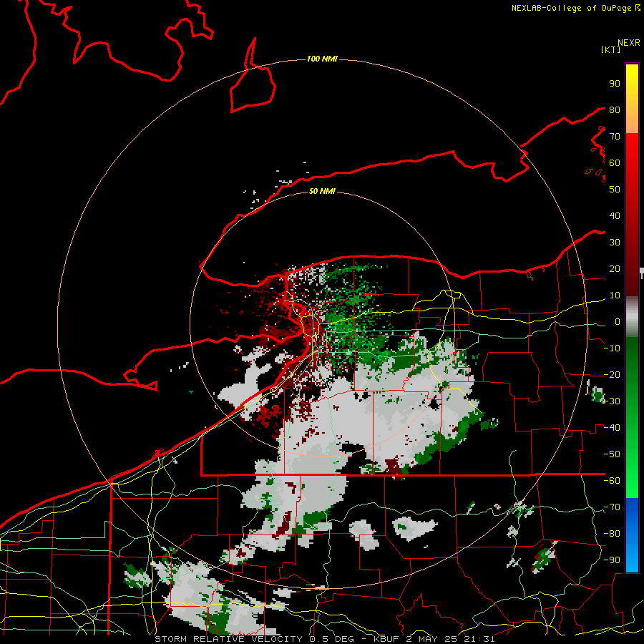Click the NEXR label above the scale
644x644 pixels.
(629, 43)
